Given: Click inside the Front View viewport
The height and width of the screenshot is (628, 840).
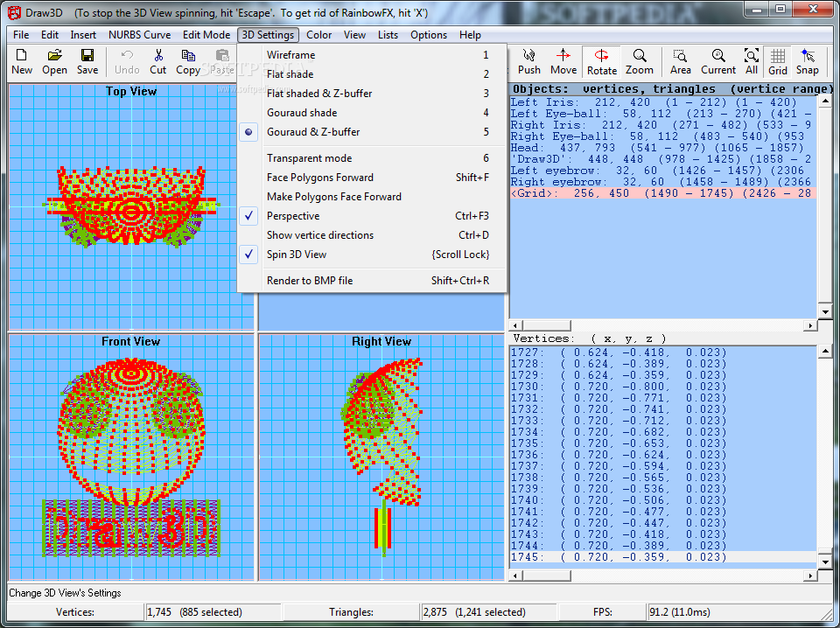Looking at the screenshot, I should pyautogui.click(x=131, y=457).
